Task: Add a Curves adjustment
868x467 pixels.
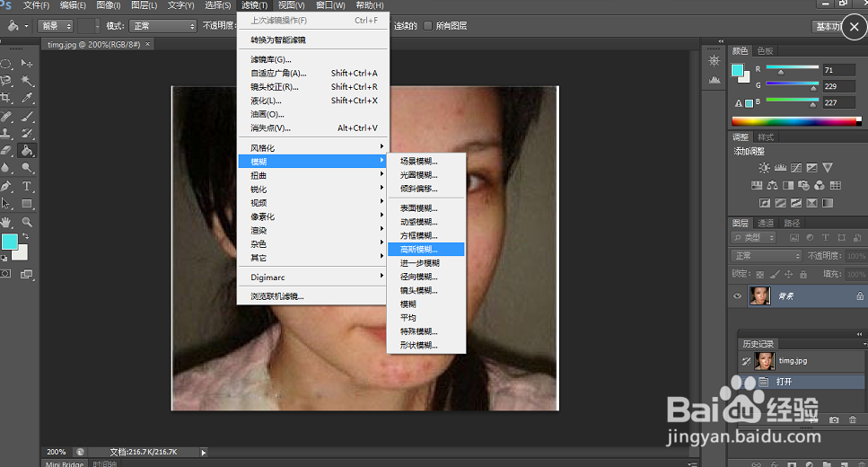Action: coord(796,168)
